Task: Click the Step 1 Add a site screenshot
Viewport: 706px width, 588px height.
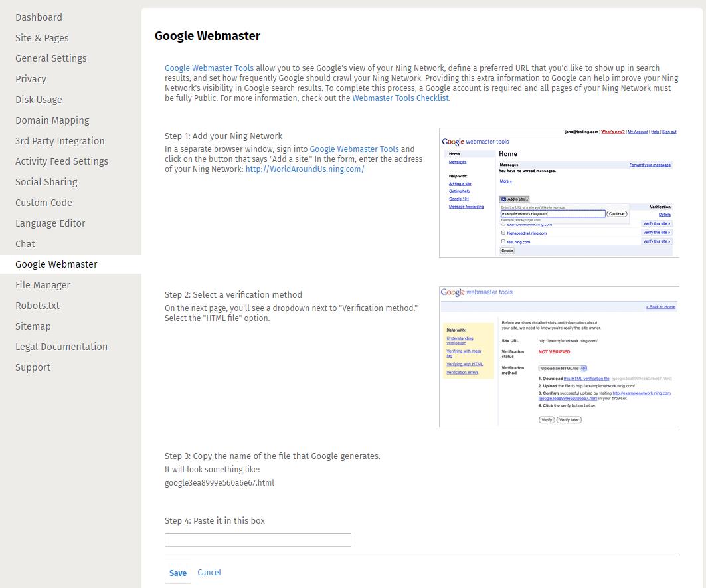Action: pyautogui.click(x=559, y=193)
